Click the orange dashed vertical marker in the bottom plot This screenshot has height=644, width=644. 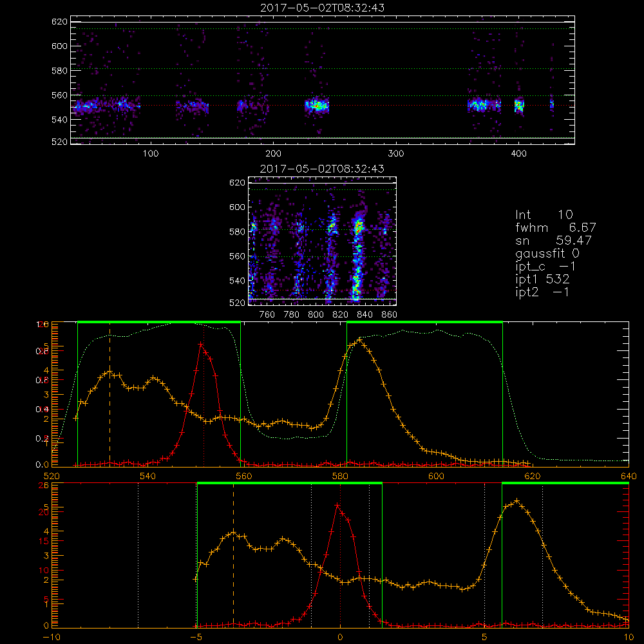[233, 555]
